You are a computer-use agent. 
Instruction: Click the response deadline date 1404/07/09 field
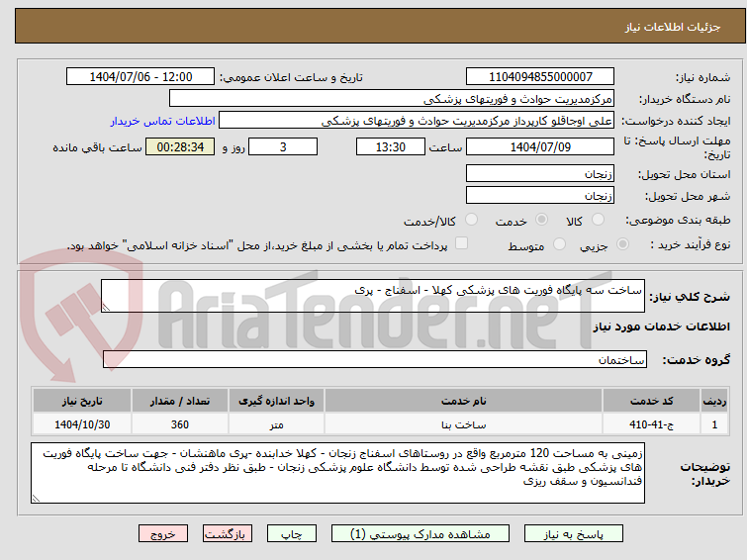(540, 146)
